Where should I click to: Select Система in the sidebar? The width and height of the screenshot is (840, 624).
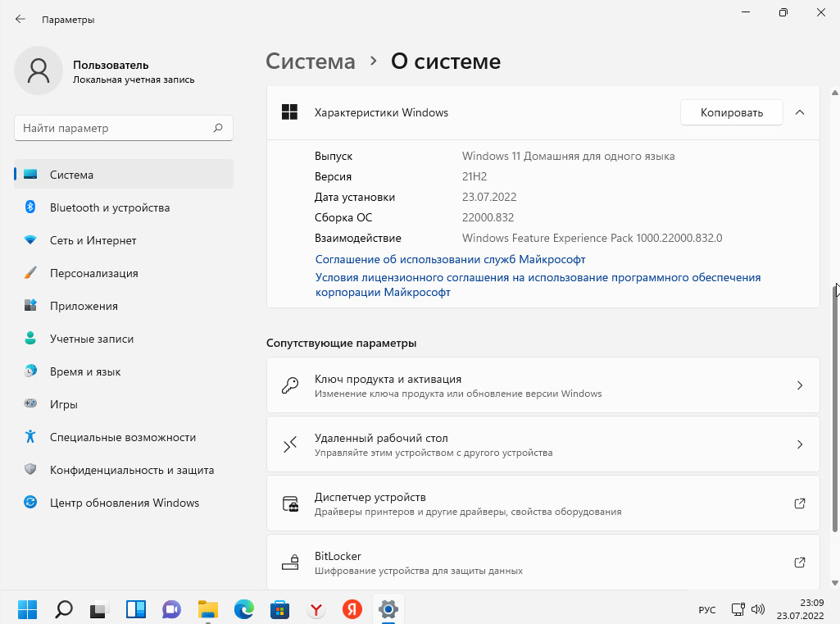[x=124, y=174]
